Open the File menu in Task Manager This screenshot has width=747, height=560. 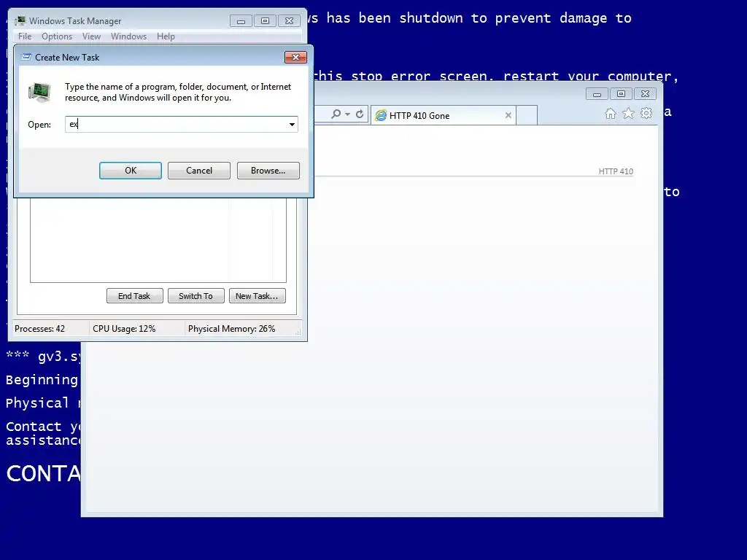click(25, 36)
